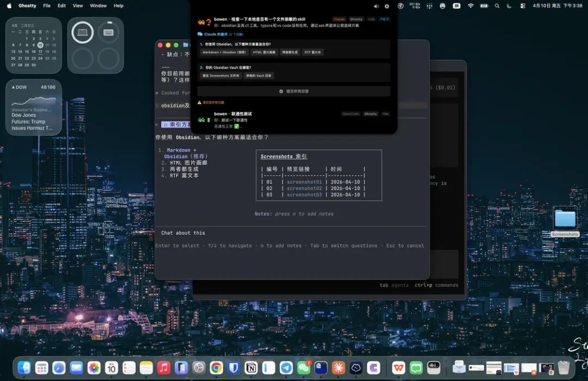This screenshot has height=381, width=588.
Task: Choose the 'Markdown + Obsidian' option chip
Action: tap(224, 52)
